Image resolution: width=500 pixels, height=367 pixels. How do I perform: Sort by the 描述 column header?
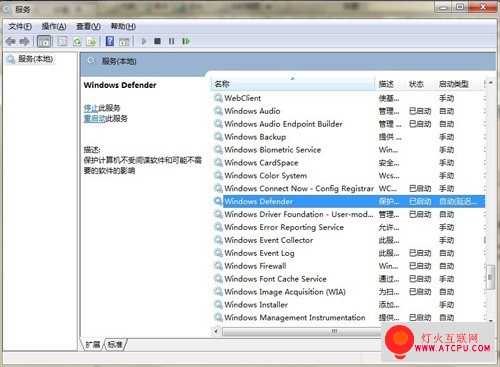[390, 84]
